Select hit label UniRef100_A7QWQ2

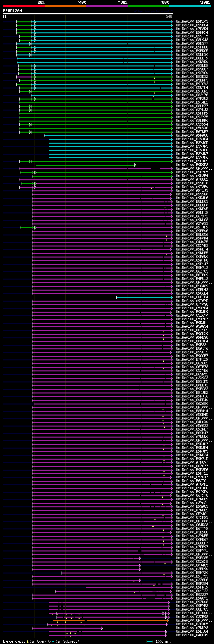pyautogui.click(x=192, y=179)
